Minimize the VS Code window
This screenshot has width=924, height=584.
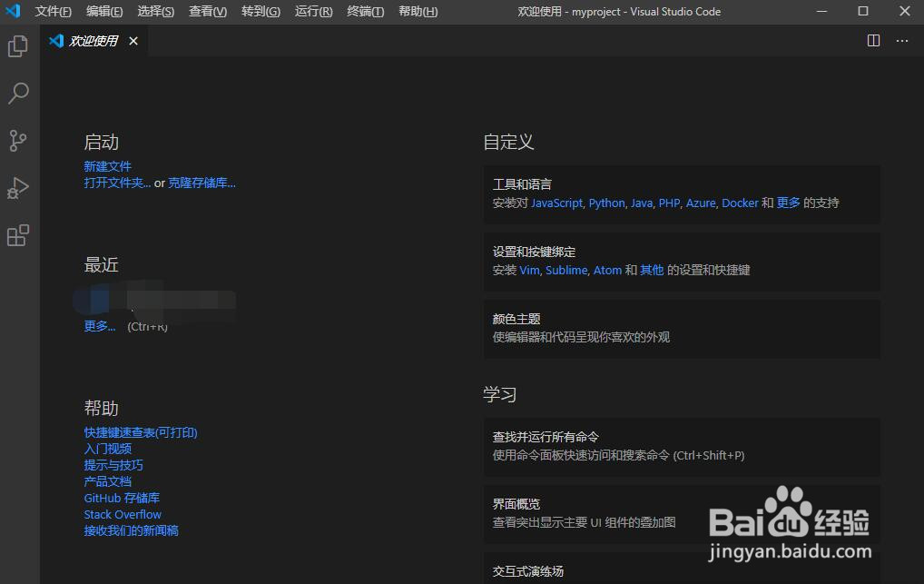[x=822, y=11]
